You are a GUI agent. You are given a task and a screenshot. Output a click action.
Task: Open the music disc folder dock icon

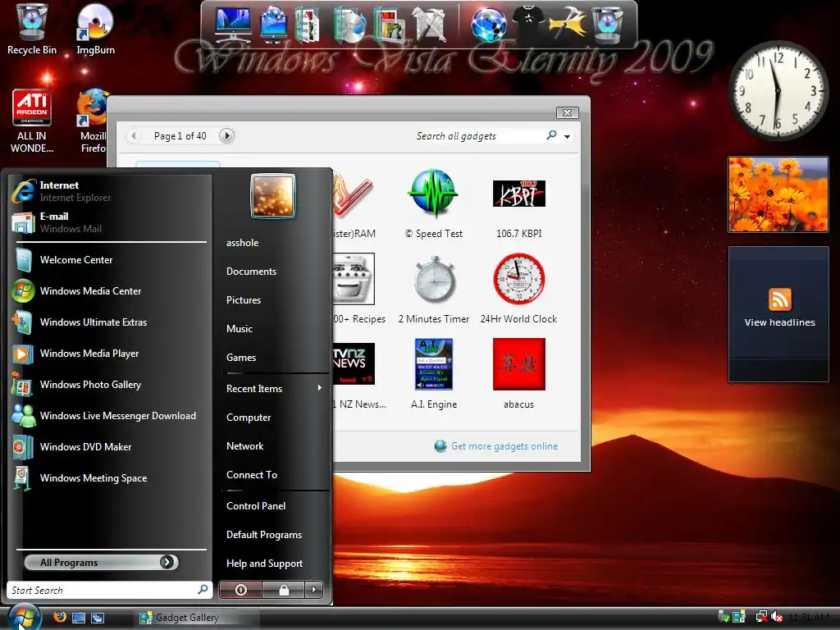[x=349, y=24]
